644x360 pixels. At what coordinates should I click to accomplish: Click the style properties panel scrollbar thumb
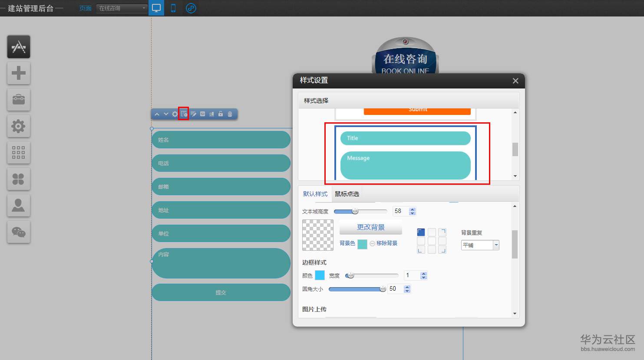pyautogui.click(x=515, y=244)
